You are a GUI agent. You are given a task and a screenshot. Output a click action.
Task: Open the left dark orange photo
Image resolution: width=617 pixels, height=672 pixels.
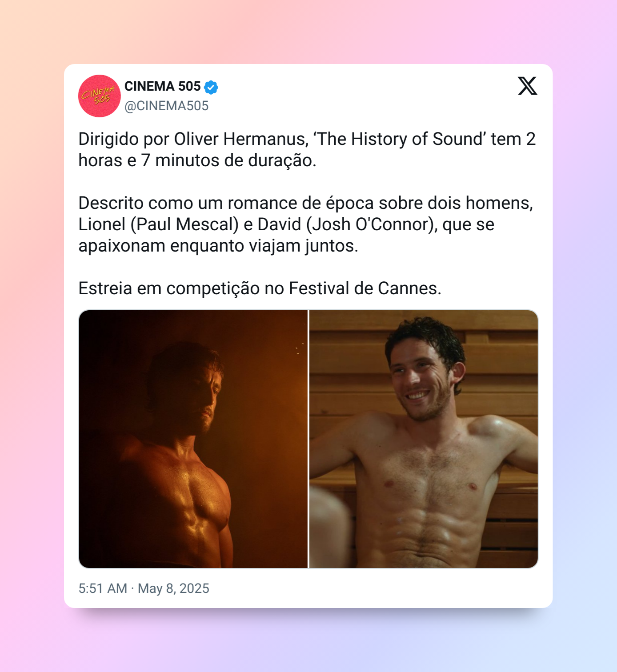tap(193, 439)
